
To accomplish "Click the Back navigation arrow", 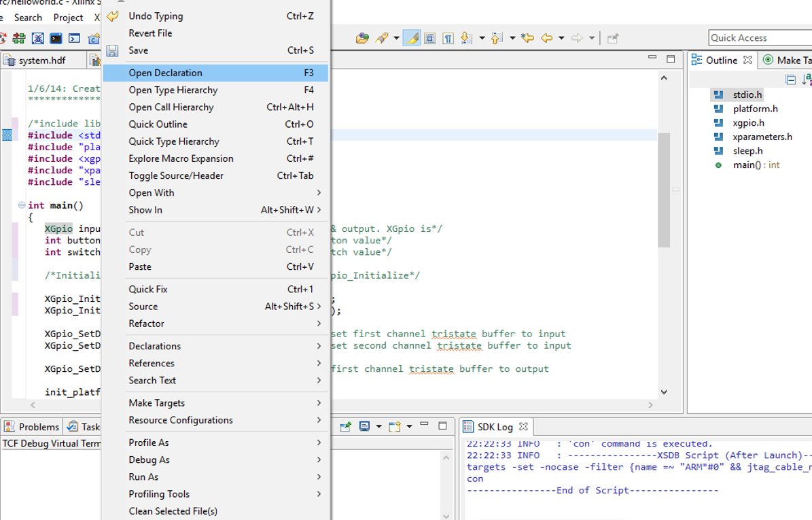I will [x=546, y=38].
